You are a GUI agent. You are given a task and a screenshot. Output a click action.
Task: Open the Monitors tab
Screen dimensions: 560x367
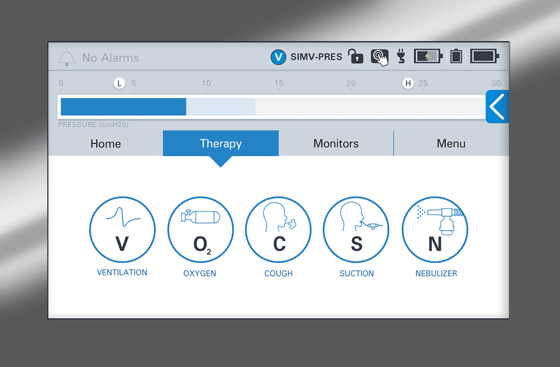pyautogui.click(x=336, y=144)
